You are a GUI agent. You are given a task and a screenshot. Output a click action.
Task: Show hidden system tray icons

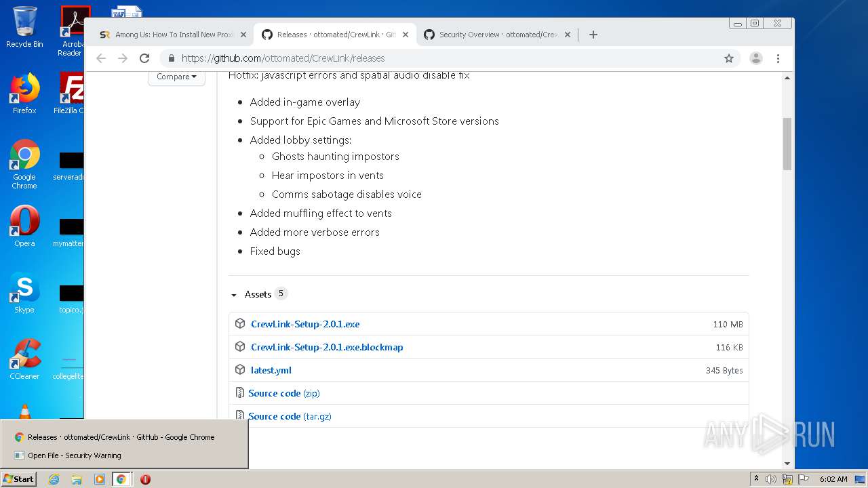click(756, 479)
